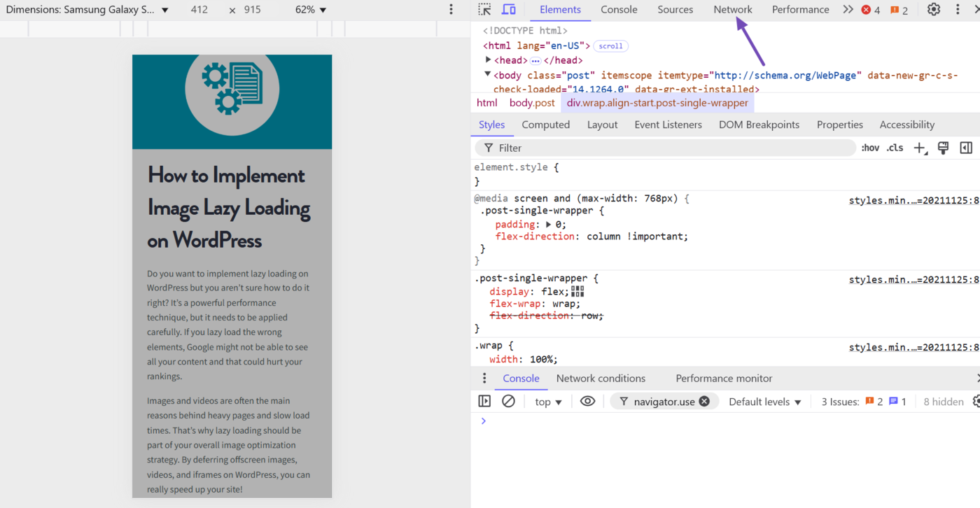Expand the Default levels dropdown
The width and height of the screenshot is (980, 508).
pos(764,402)
